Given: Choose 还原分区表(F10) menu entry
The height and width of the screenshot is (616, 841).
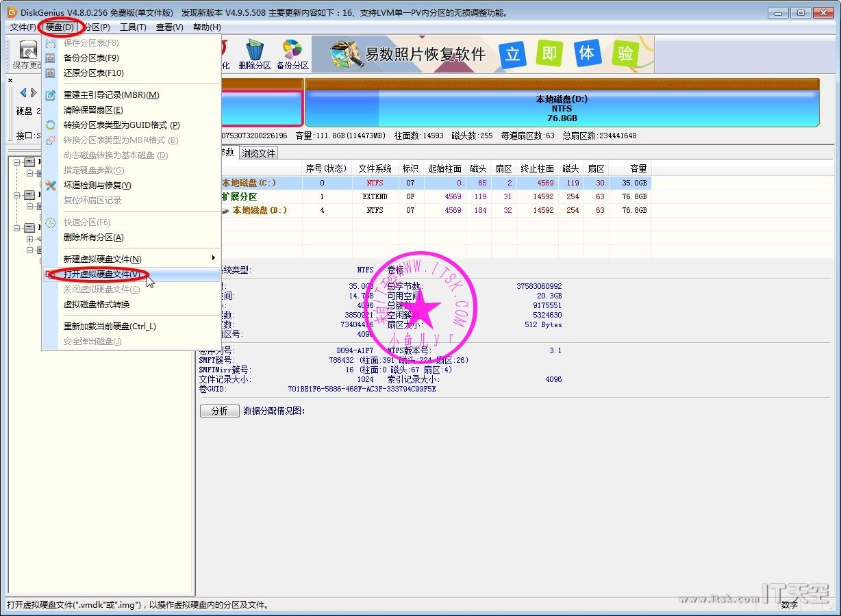Looking at the screenshot, I should (94, 73).
